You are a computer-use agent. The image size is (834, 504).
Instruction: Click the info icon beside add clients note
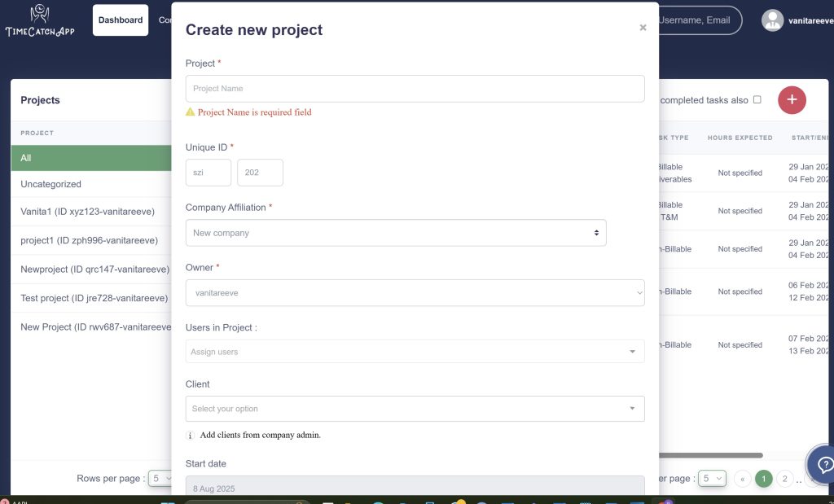coord(191,436)
